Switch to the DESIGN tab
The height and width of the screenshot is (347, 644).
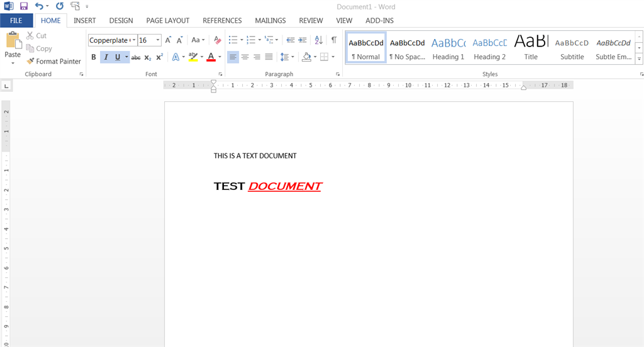(121, 21)
